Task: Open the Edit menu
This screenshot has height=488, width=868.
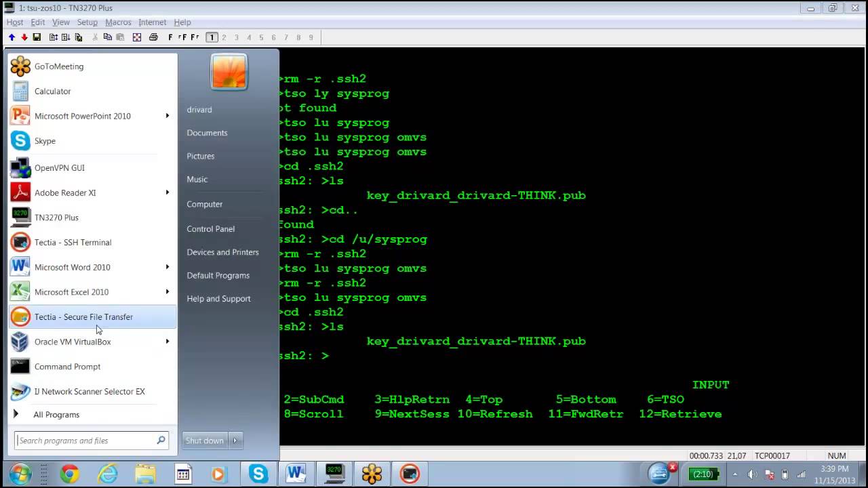Action: pos(38,22)
